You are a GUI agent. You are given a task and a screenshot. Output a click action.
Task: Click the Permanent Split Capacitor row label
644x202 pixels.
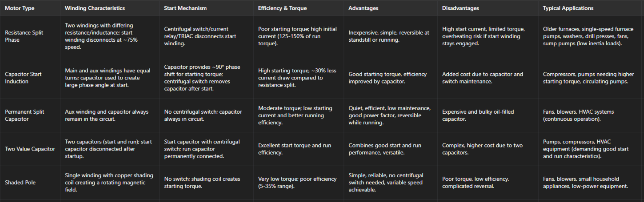pos(24,115)
